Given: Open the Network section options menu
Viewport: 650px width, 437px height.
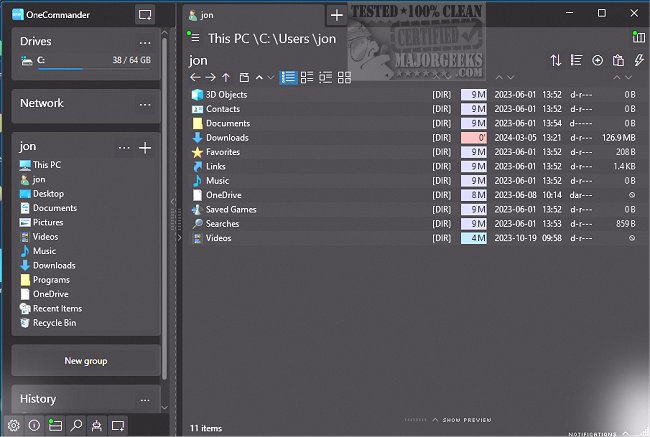Looking at the screenshot, I should coord(145,104).
